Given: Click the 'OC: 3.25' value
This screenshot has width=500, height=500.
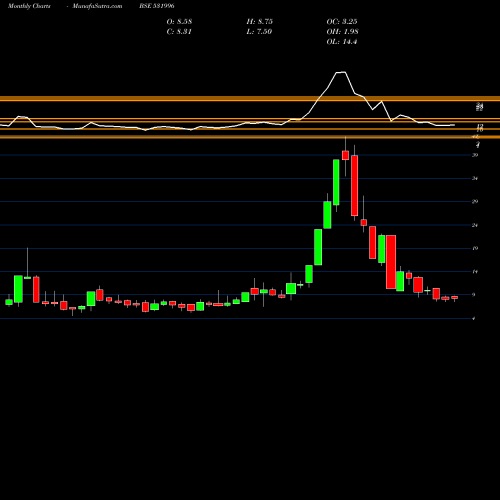Looking at the screenshot, I should click(x=342, y=22).
